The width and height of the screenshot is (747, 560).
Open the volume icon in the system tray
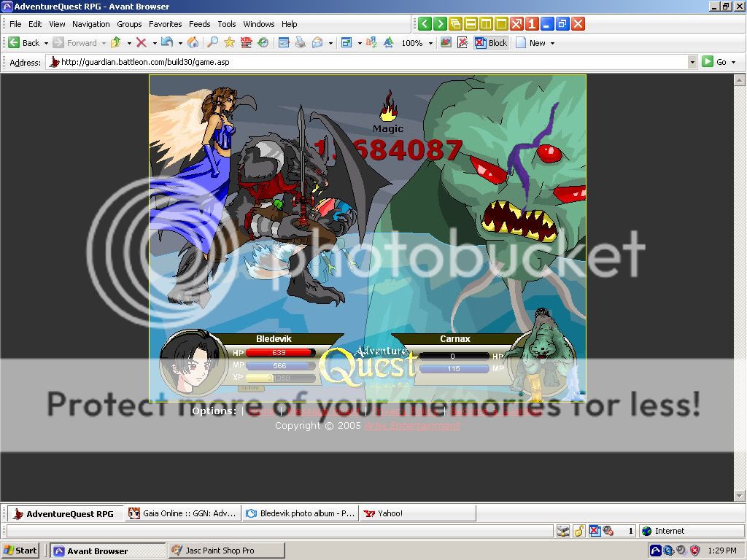click(x=681, y=551)
